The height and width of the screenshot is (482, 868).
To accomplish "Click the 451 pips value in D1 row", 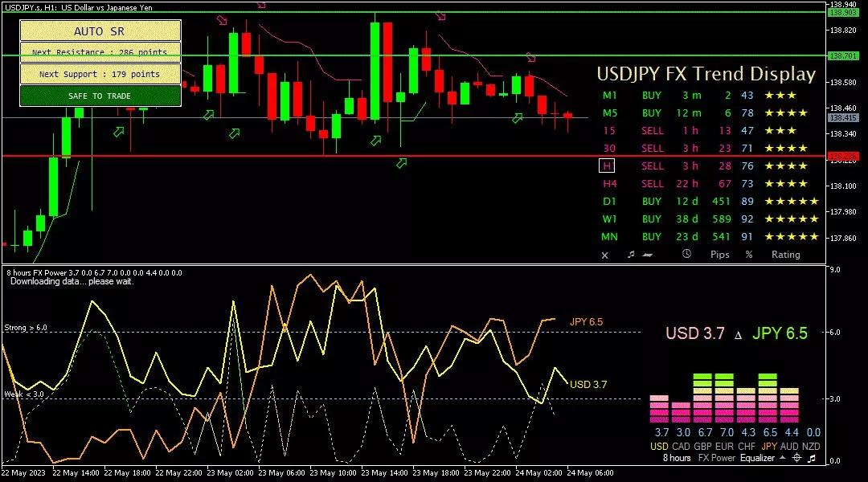I will tap(721, 202).
